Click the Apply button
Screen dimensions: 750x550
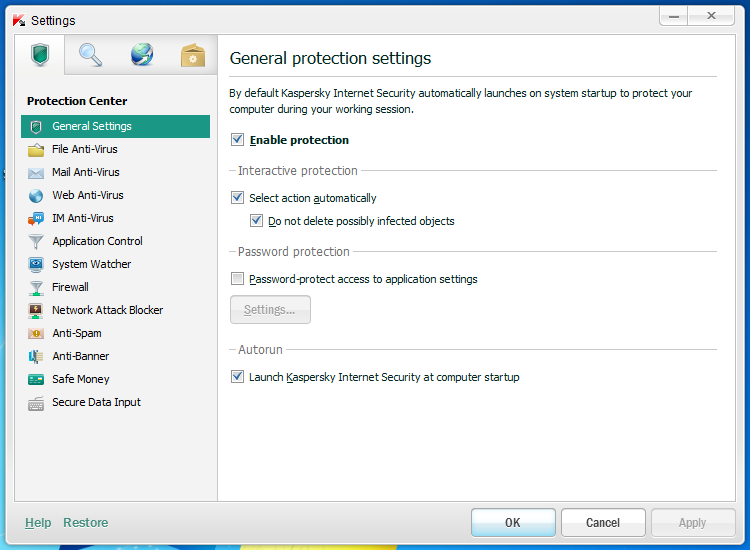tap(693, 523)
